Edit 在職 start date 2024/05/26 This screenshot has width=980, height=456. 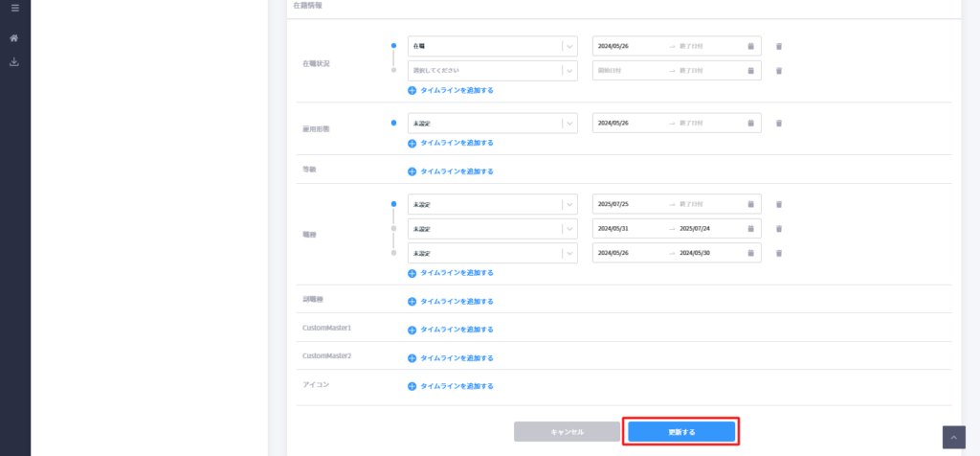[613, 46]
